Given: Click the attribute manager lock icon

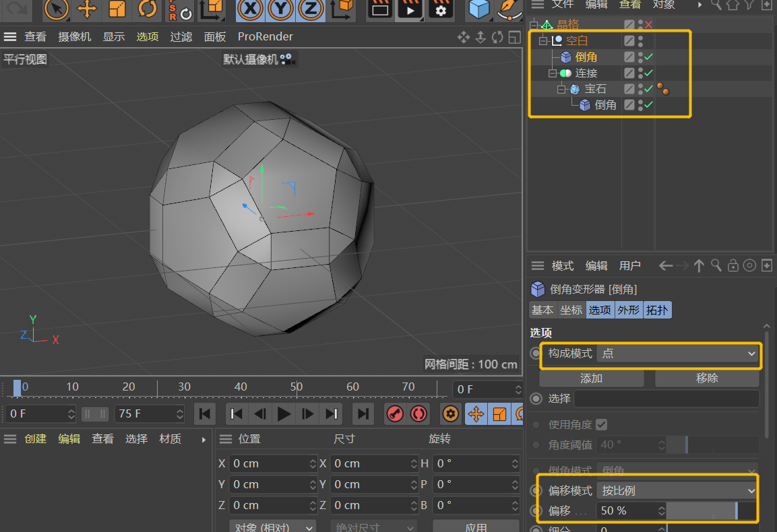Looking at the screenshot, I should [733, 266].
